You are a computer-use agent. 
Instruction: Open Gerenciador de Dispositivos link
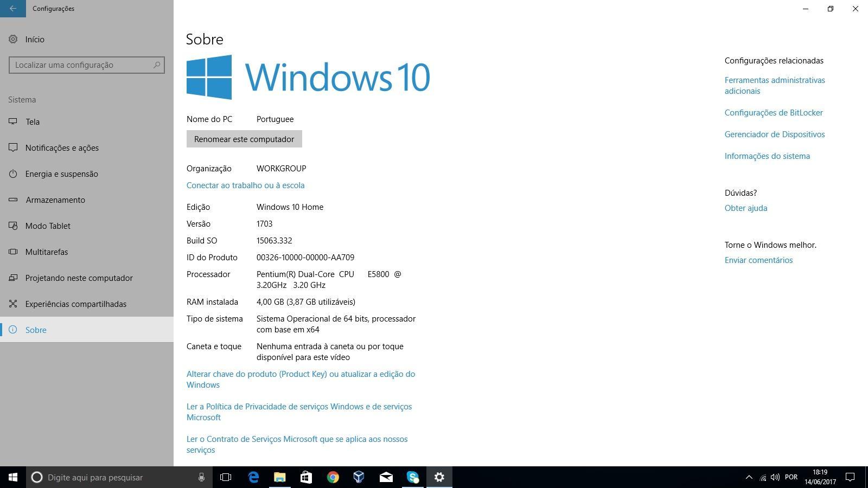point(775,134)
